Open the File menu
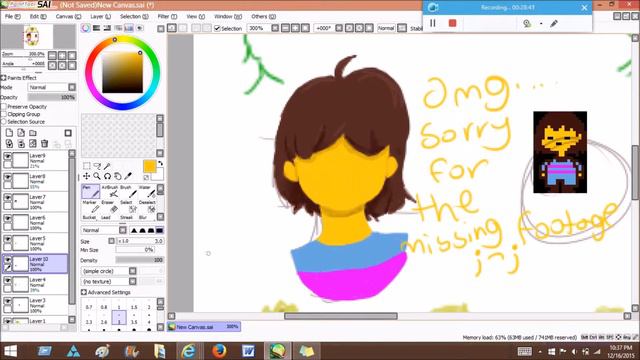The width and height of the screenshot is (640, 360). click(x=12, y=16)
